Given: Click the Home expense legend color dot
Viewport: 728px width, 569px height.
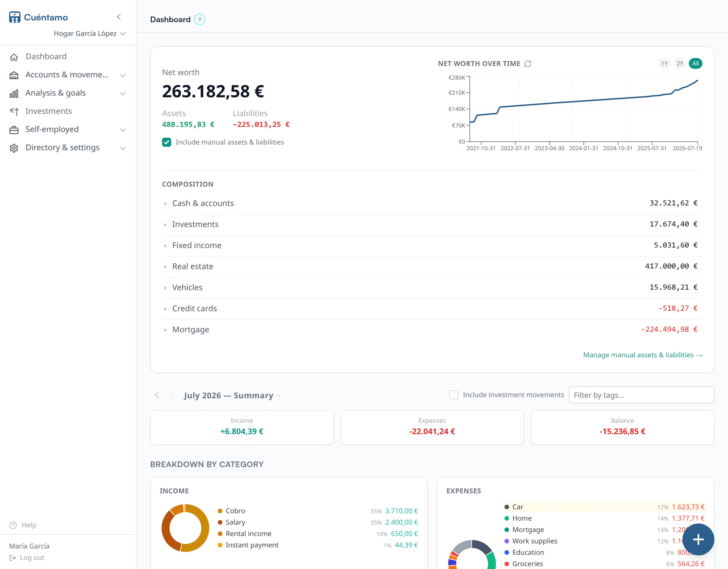Looking at the screenshot, I should tap(507, 518).
